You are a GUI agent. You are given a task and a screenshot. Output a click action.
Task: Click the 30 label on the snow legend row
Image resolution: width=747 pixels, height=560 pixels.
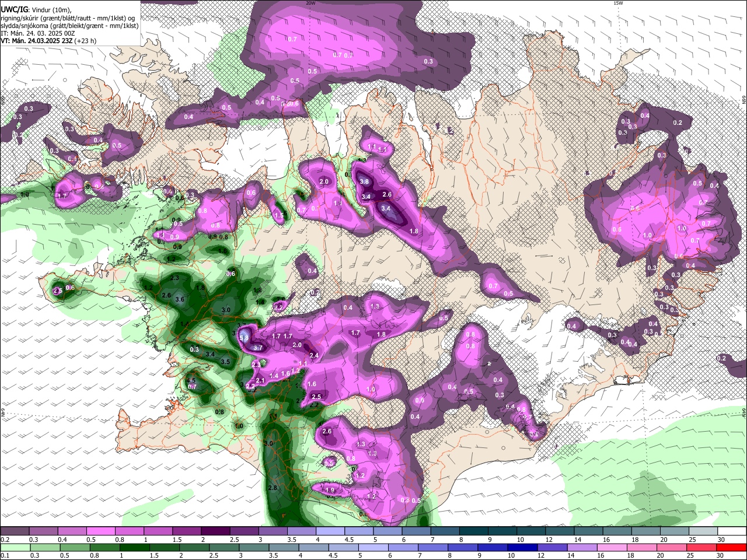pyautogui.click(x=721, y=540)
